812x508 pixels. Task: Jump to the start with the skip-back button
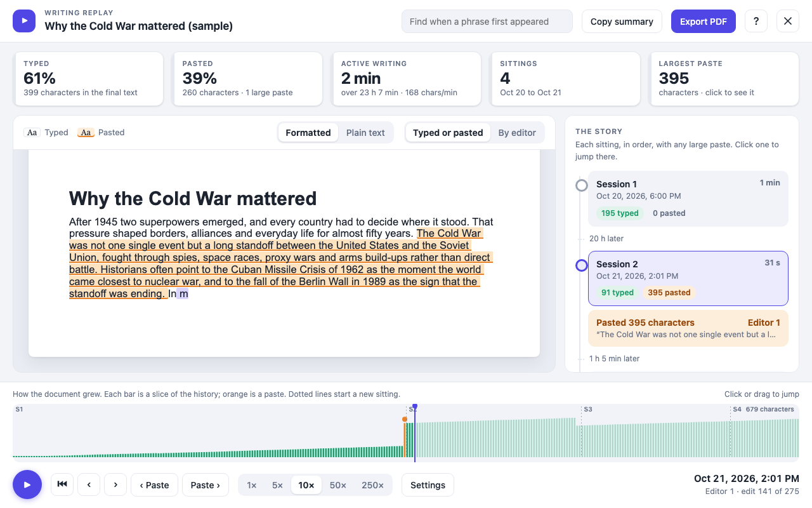[x=62, y=485]
